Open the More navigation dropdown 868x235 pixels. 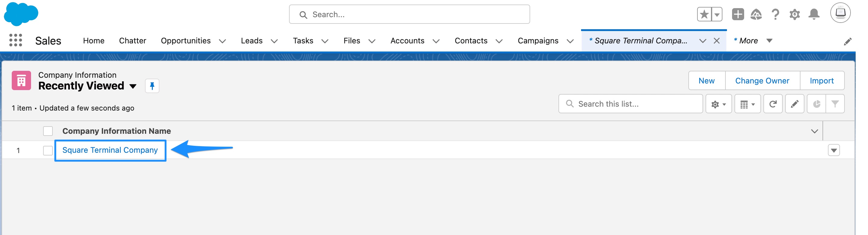[x=753, y=41]
